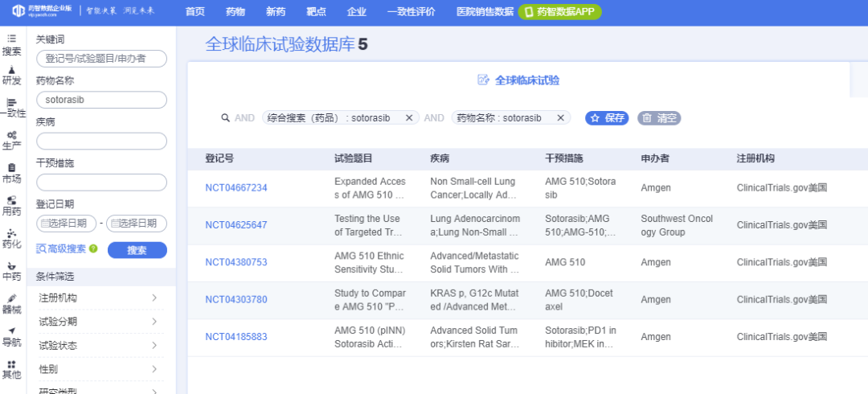868x394 pixels.
Task: Open the 新药 menu item
Action: click(x=276, y=11)
